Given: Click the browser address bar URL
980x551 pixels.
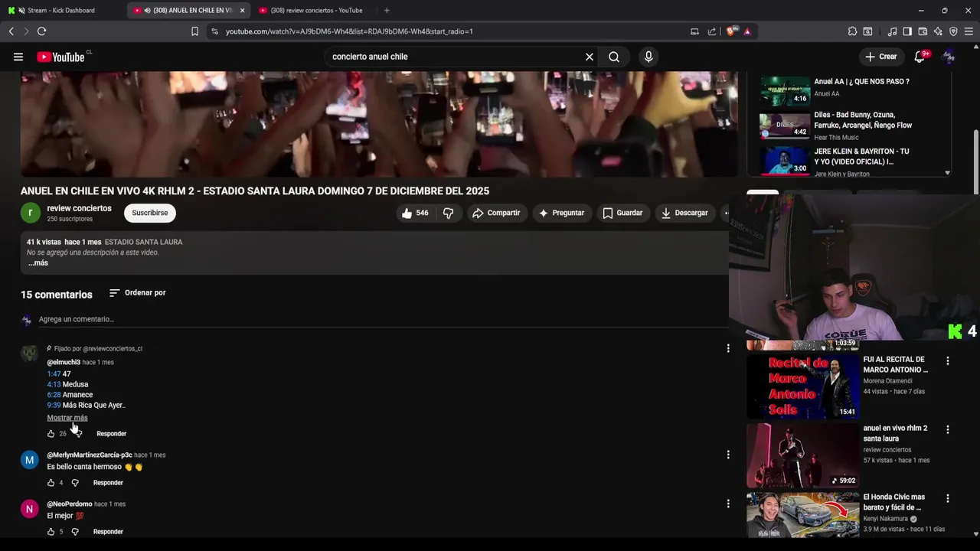Looking at the screenshot, I should click(349, 31).
